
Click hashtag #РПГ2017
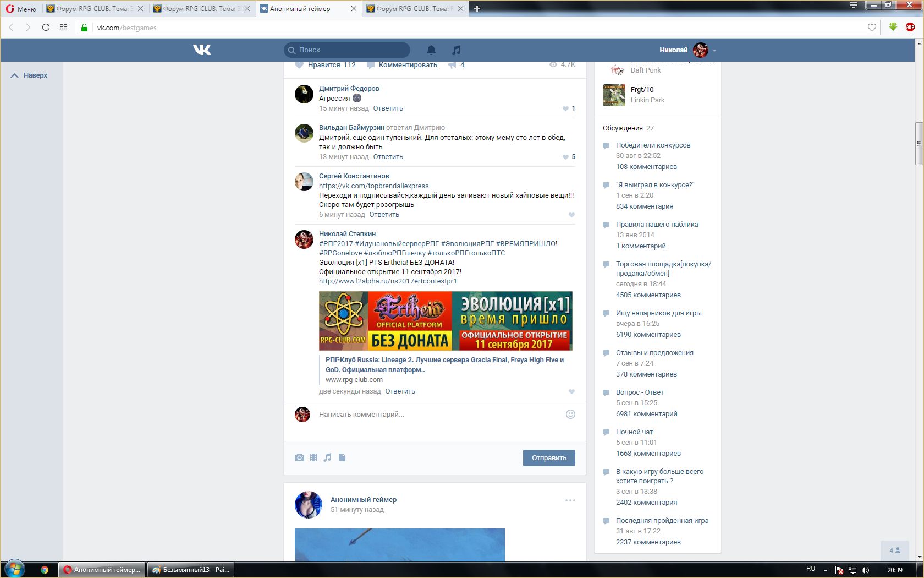336,244
